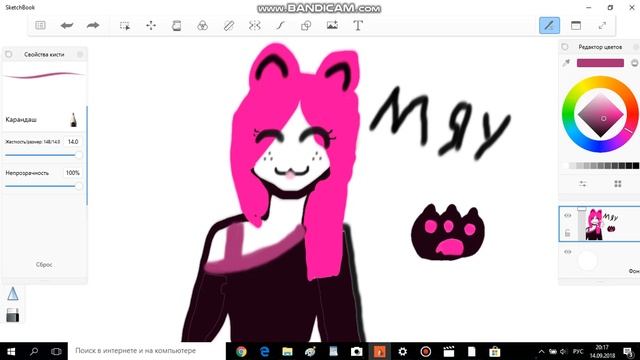Hide the background layer via eye icon

click(x=568, y=252)
